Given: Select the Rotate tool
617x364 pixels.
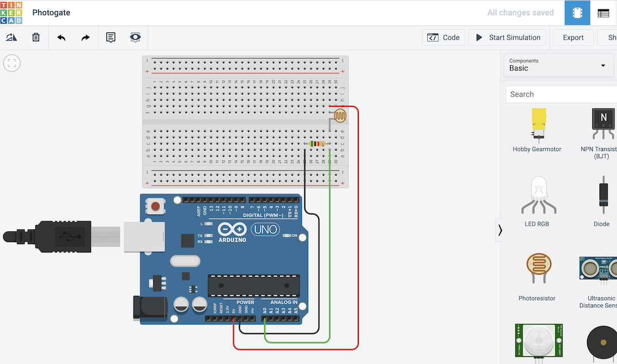Looking at the screenshot, I should (11, 37).
